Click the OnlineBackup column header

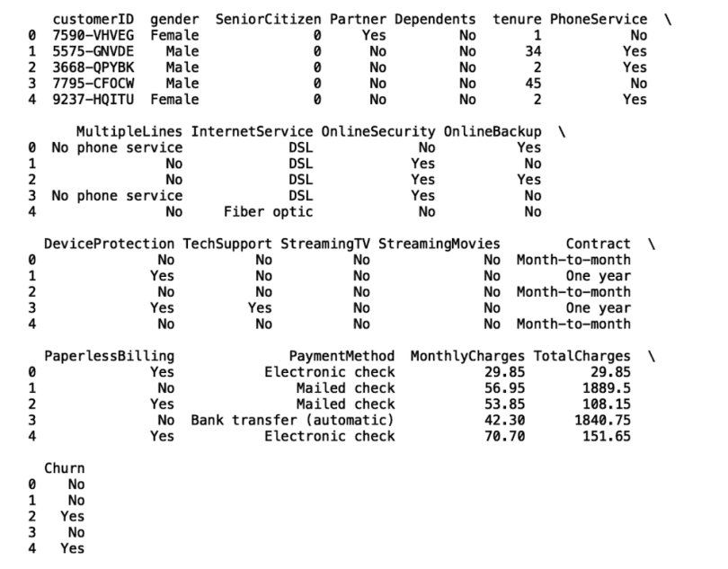coord(493,131)
